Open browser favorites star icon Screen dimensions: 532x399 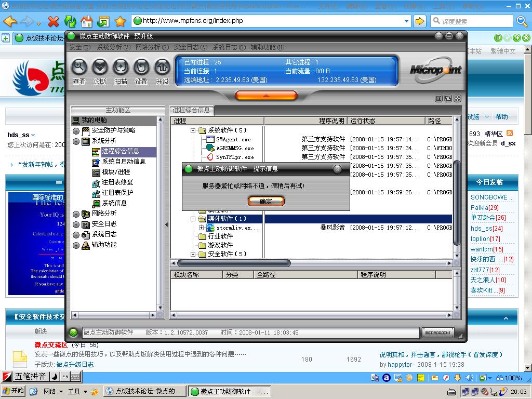point(120,21)
